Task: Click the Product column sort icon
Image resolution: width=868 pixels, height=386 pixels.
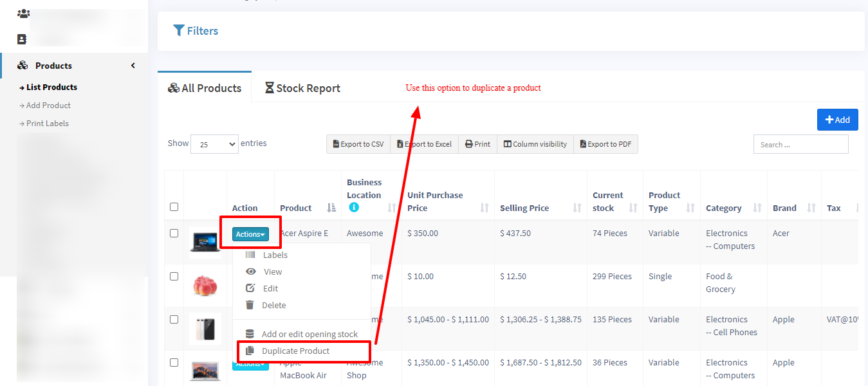Action: (x=331, y=208)
